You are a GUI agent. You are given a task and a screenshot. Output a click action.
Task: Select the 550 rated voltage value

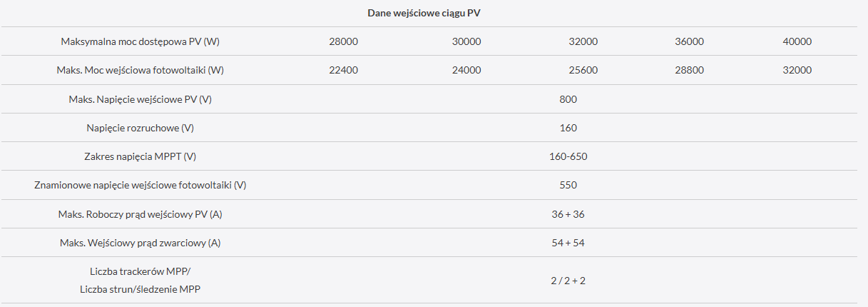(568, 185)
